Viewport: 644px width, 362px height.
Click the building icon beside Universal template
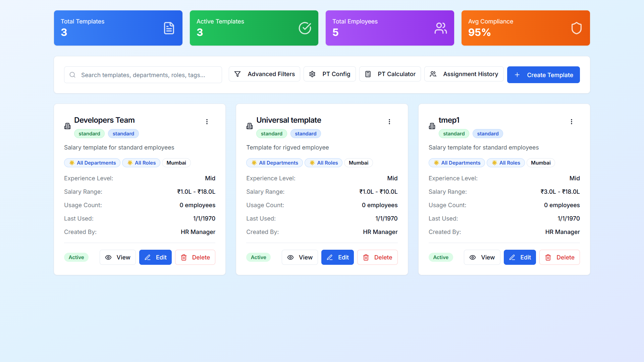click(x=250, y=126)
